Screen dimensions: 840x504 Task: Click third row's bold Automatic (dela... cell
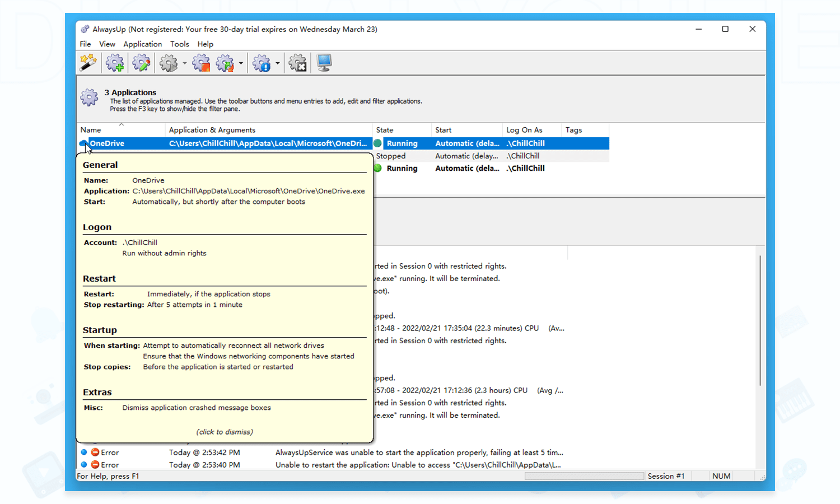tap(467, 168)
